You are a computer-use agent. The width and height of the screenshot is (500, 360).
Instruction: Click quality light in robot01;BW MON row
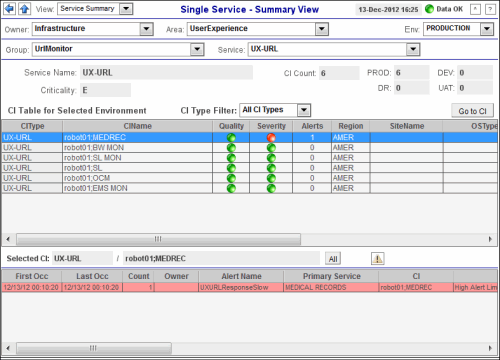click(x=231, y=148)
